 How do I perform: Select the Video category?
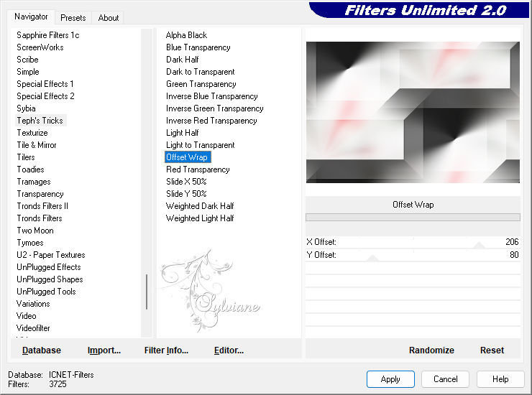pos(27,316)
